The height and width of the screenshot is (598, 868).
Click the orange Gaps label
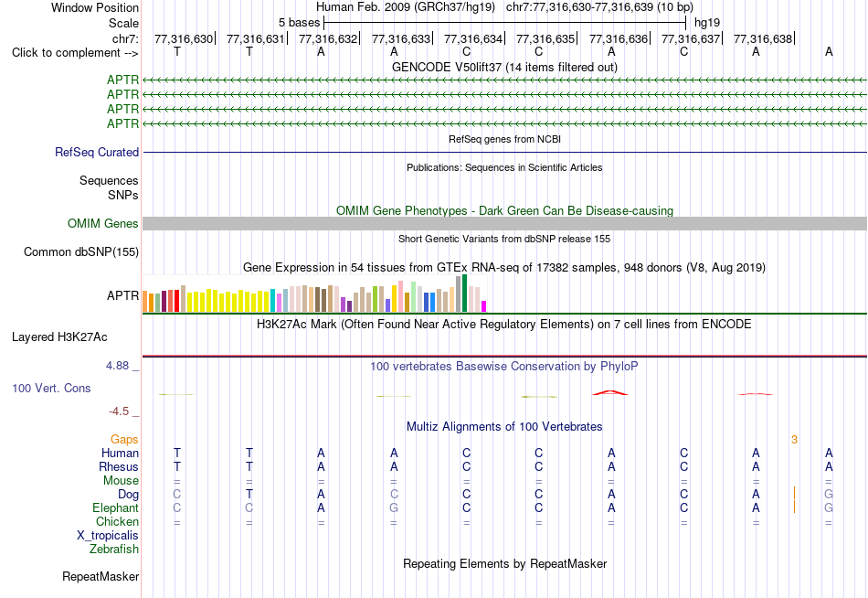coord(124,440)
